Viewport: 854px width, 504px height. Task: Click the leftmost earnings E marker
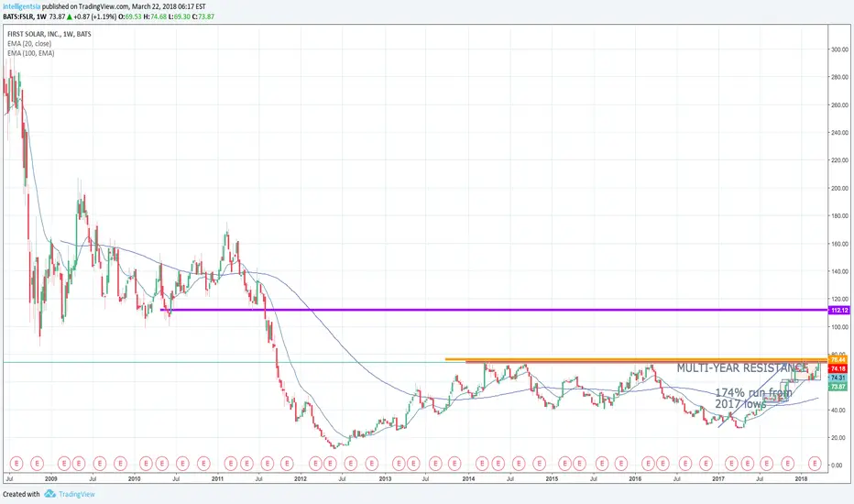tap(16, 464)
